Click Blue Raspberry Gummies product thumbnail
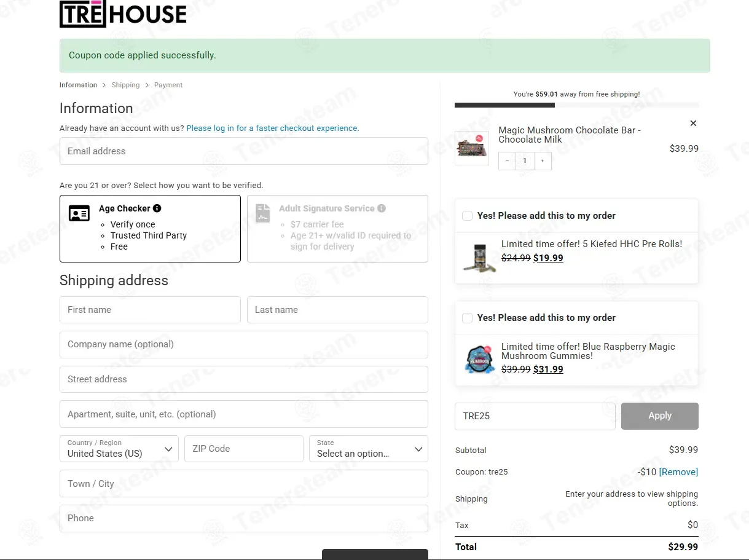 [x=480, y=360]
